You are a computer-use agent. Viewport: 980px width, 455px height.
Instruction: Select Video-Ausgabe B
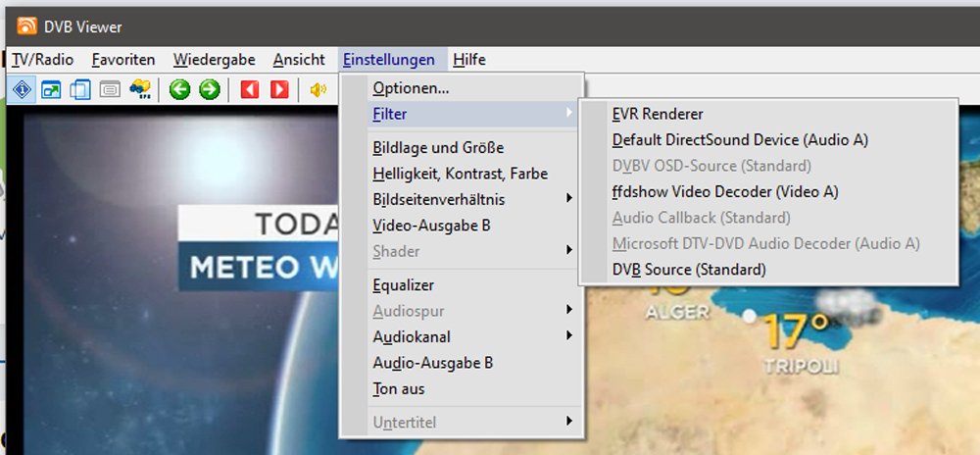[x=463, y=226]
